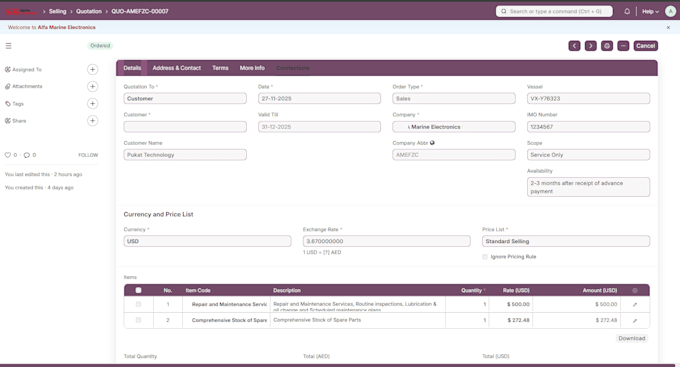Open the Help dropdown
The width and height of the screenshot is (680, 367).
coord(650,11)
